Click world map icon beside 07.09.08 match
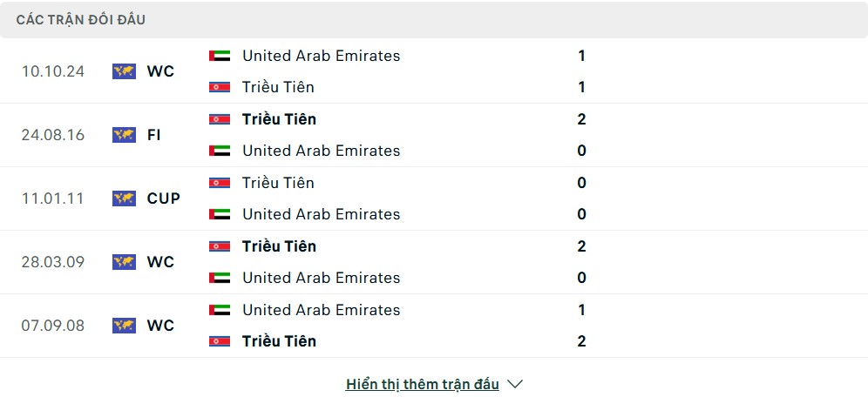The height and width of the screenshot is (397, 868). click(x=124, y=326)
